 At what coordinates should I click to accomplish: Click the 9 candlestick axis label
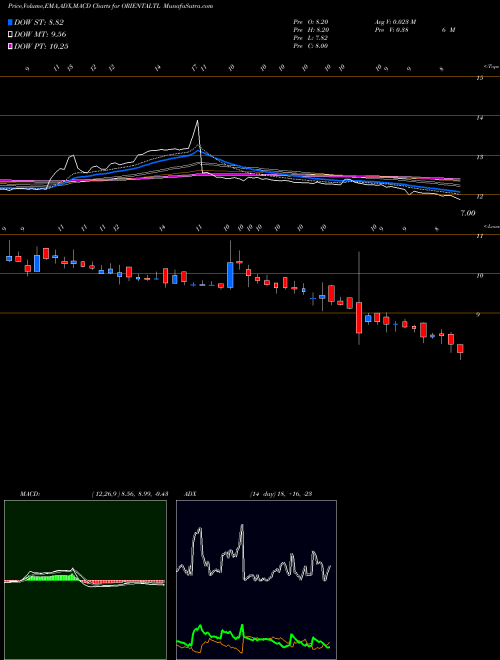(x=479, y=314)
